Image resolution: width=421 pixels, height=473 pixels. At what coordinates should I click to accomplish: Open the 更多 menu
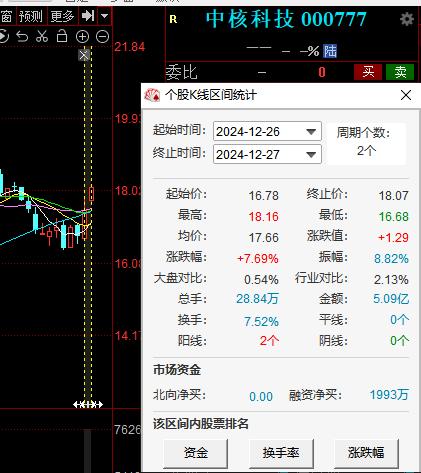(62, 16)
